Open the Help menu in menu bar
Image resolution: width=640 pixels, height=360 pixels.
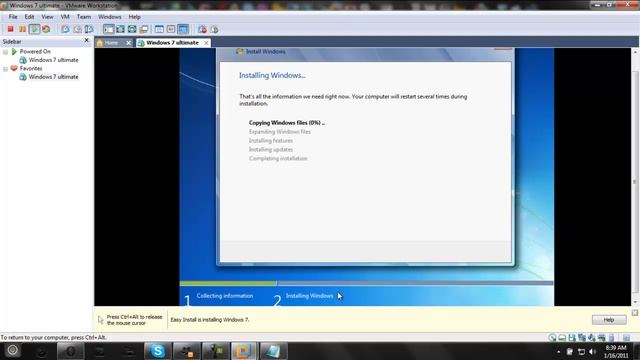click(x=134, y=17)
